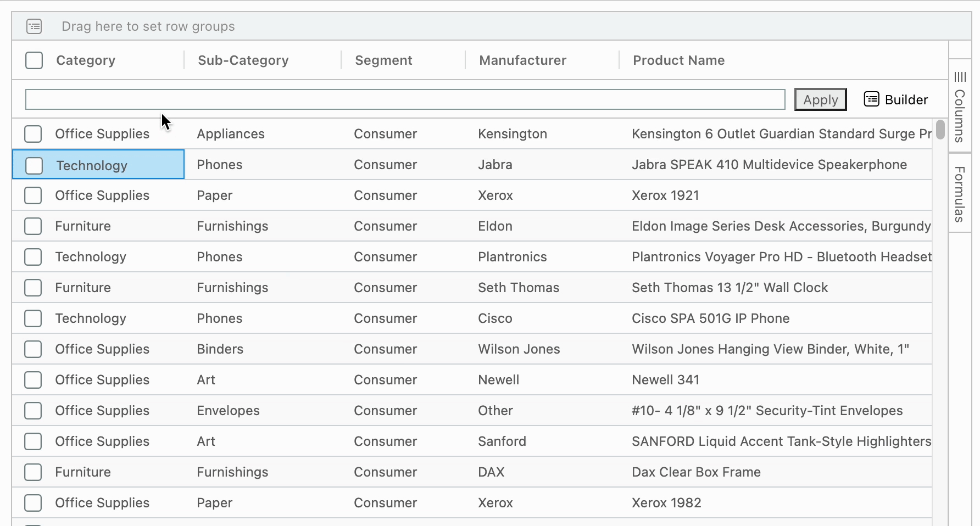980x526 pixels.
Task: Toggle the select-all header checkbox
Action: [x=34, y=60]
